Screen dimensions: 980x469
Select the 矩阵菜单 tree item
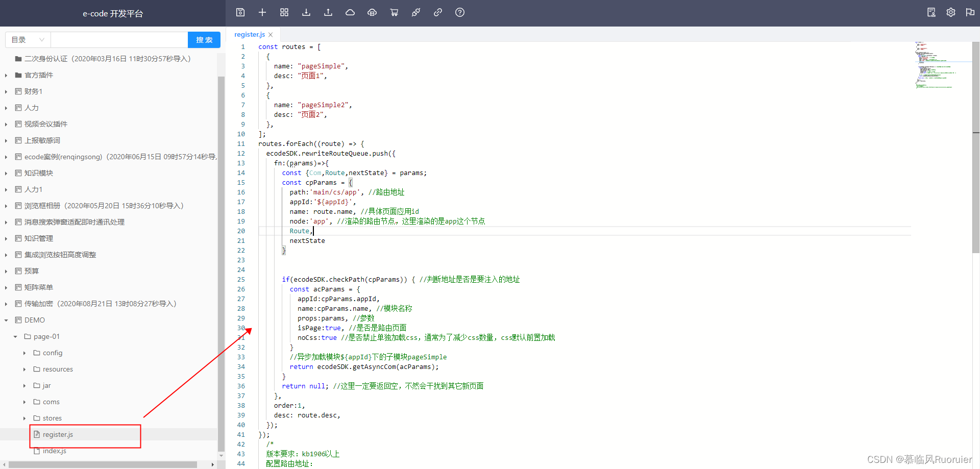click(39, 287)
